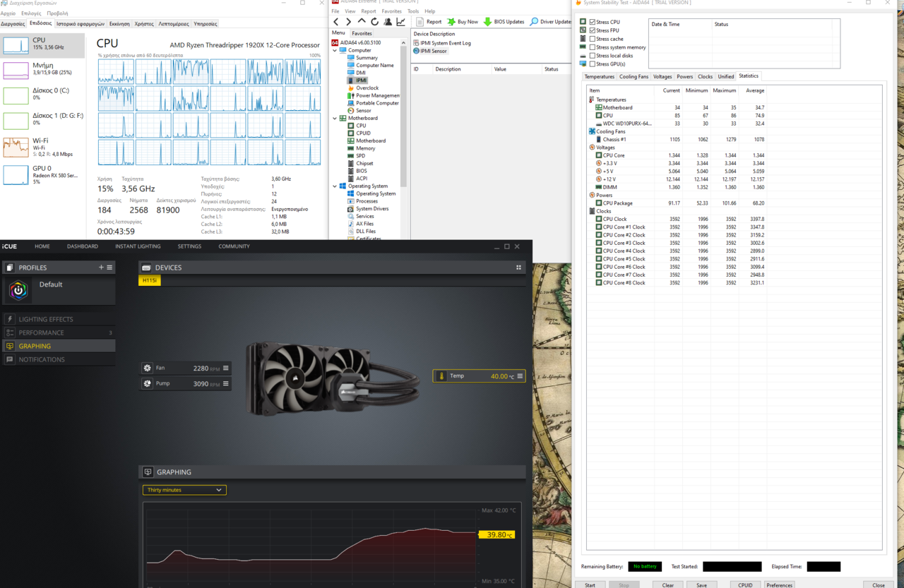
Task: Click Clear button in Stability Test
Action: 667,584
